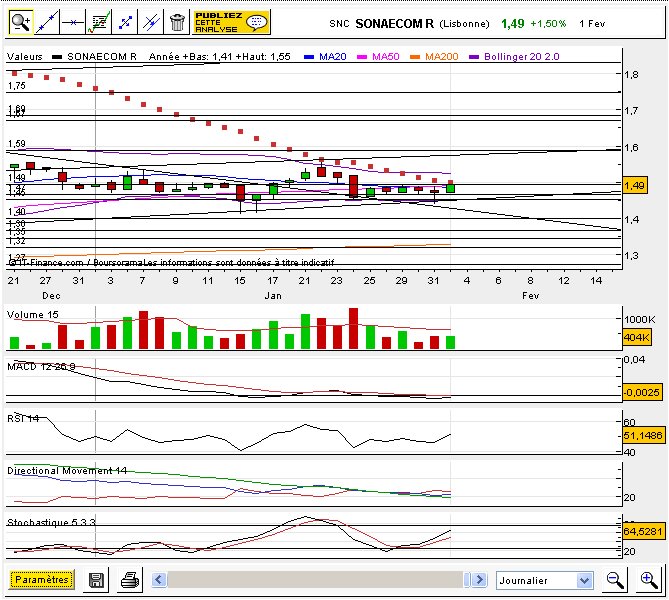Select the horizontal line tool
The width and height of the screenshot is (669, 600).
pyautogui.click(x=73, y=22)
